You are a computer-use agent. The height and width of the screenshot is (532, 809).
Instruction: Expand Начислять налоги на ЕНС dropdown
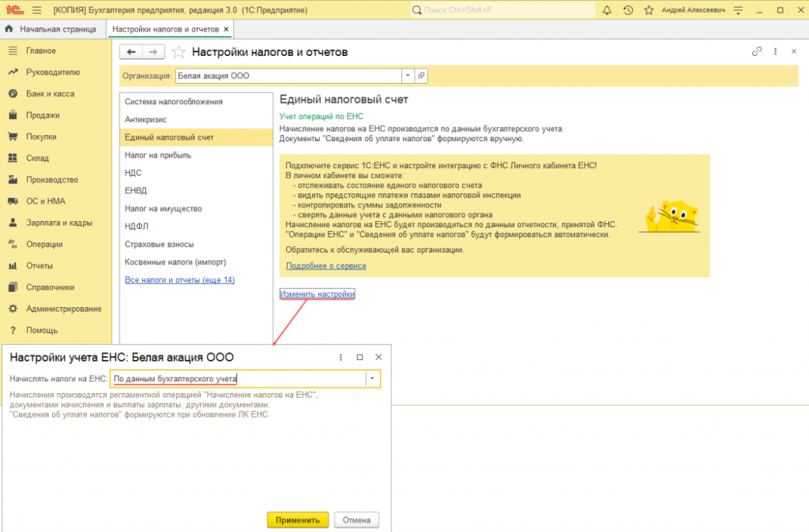point(372,379)
